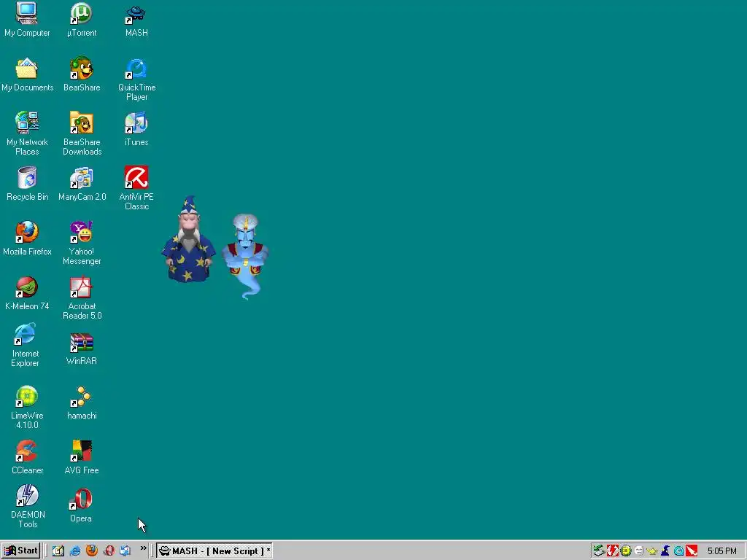This screenshot has height=560, width=747.
Task: Expand the Quick Launch overflow chevron
Action: point(143,549)
